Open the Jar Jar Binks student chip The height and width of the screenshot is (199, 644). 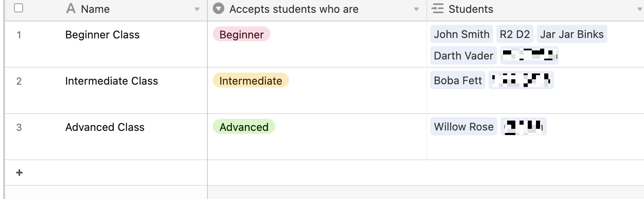tap(572, 34)
